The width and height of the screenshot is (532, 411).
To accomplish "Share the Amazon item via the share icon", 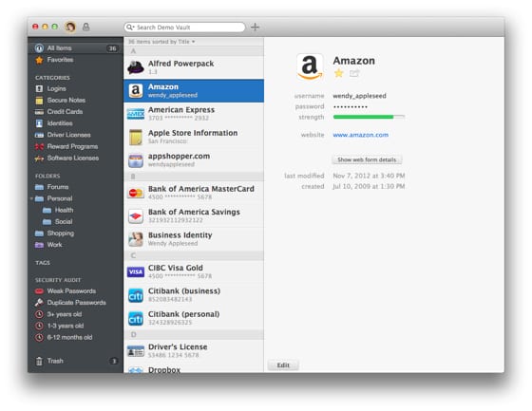I will tap(353, 73).
